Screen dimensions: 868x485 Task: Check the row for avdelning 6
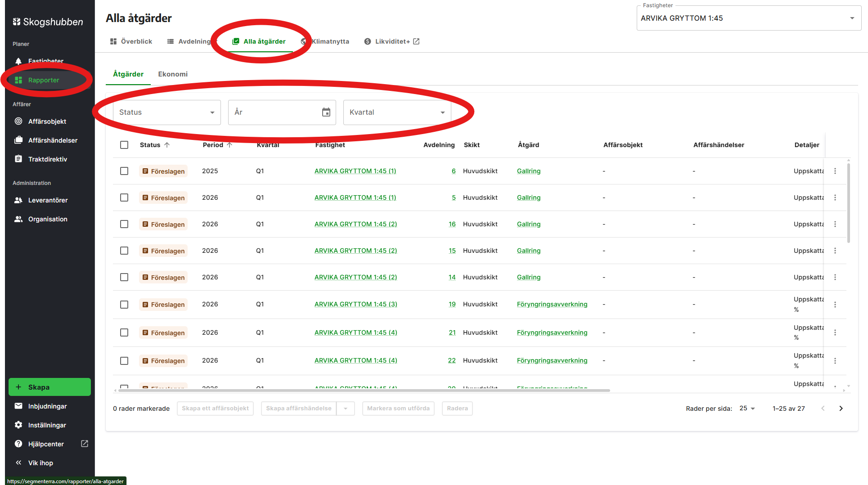tap(124, 171)
